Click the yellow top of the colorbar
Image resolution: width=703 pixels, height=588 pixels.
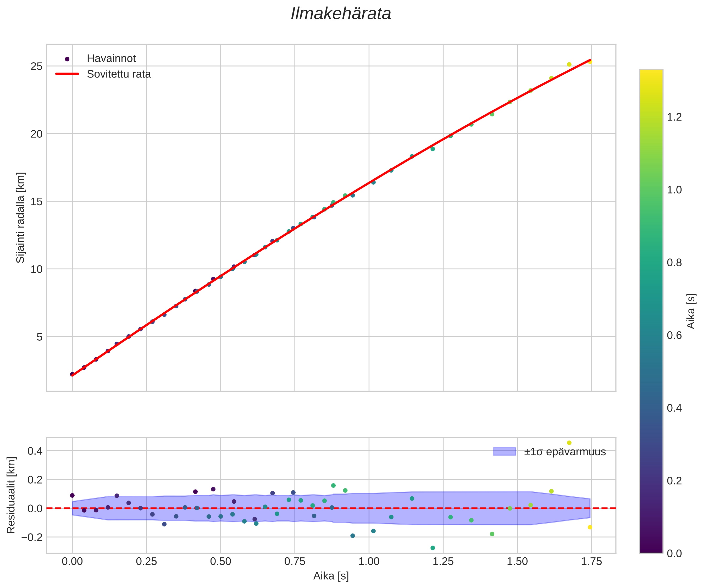pos(651,74)
